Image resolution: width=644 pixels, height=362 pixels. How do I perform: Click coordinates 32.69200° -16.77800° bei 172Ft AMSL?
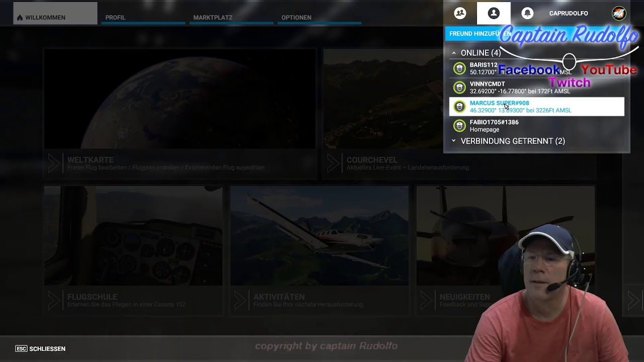point(520,92)
